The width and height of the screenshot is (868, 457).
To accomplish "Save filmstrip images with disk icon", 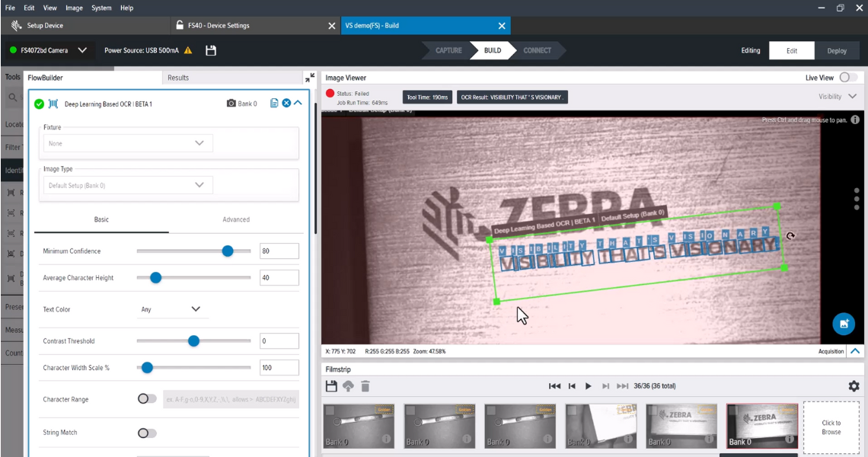I will (x=331, y=386).
